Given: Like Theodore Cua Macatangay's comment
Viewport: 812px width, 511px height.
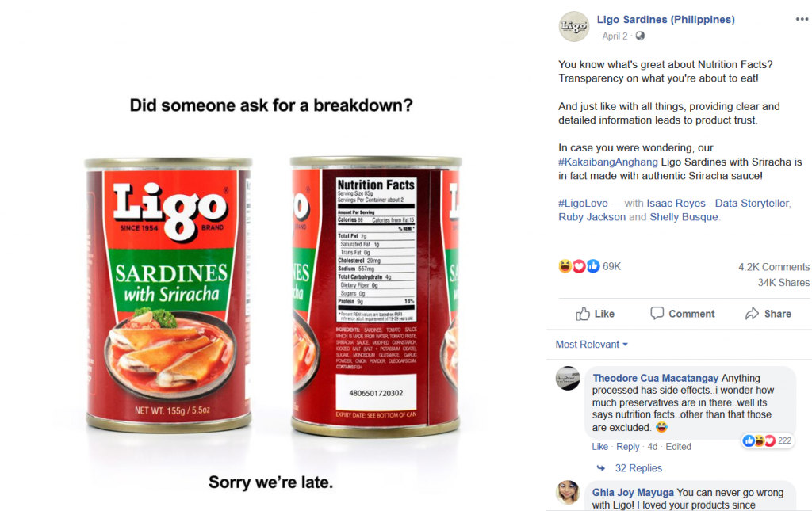Looking at the screenshot, I should pyautogui.click(x=599, y=446).
